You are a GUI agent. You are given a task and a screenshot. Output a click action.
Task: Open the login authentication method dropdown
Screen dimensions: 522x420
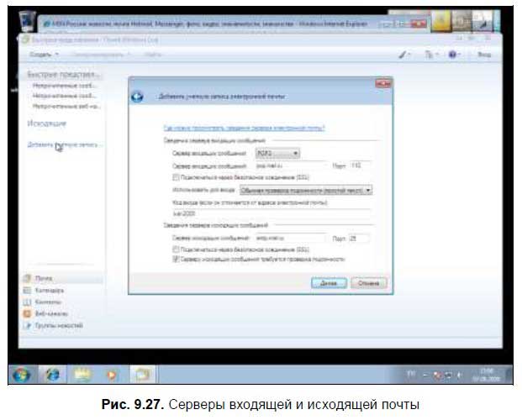click(x=306, y=191)
